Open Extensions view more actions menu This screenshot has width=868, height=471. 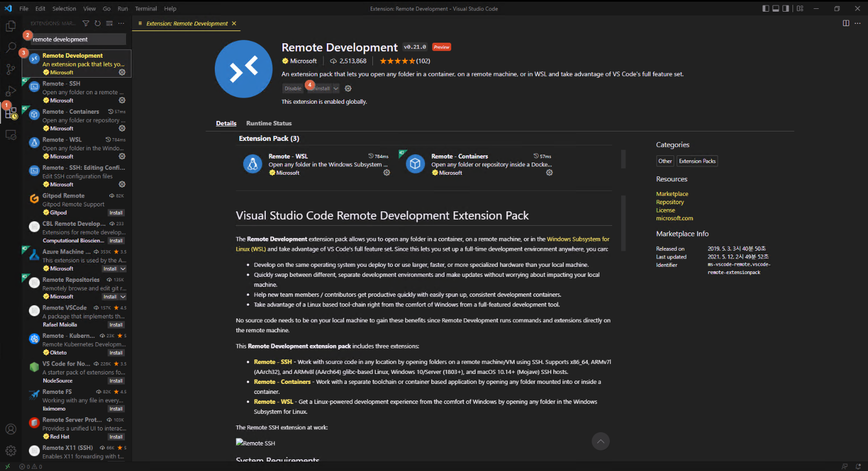click(121, 23)
